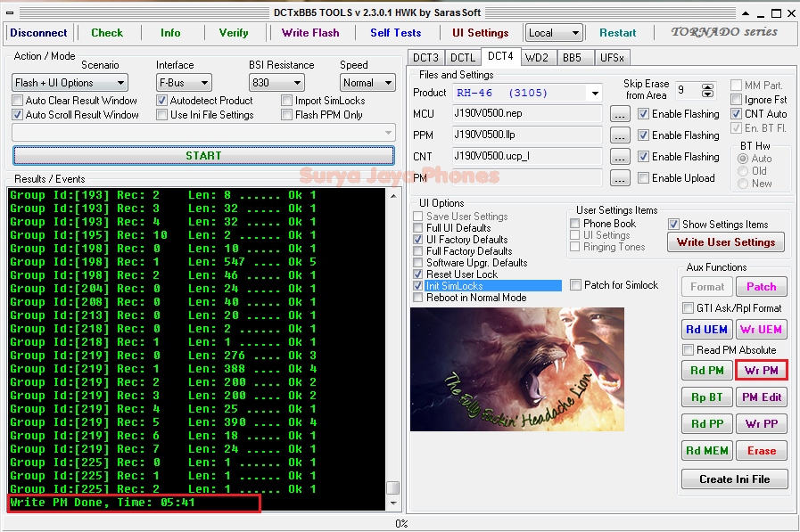Toggle UI Factory Defaults option
The image size is (800, 532).
tap(418, 240)
